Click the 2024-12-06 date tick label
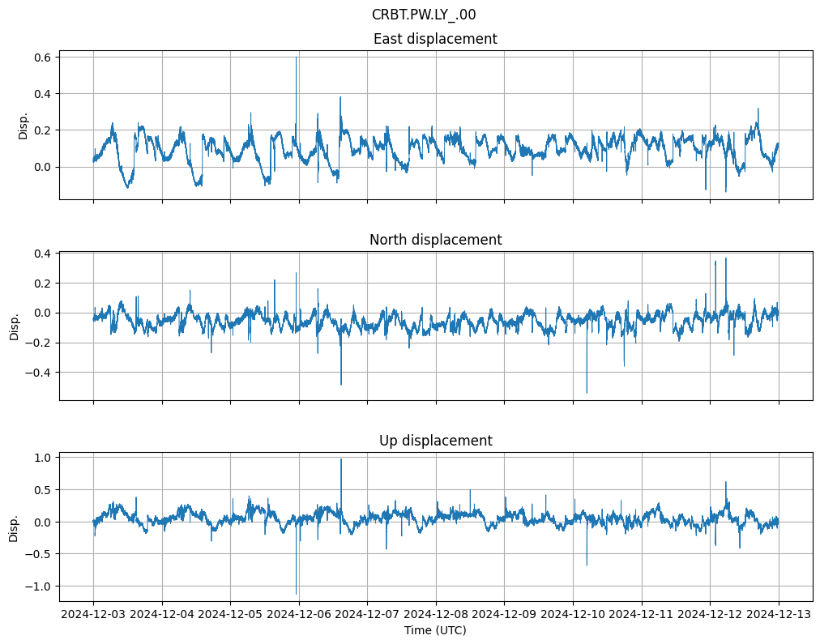This screenshot has height=644, width=820. tap(299, 615)
